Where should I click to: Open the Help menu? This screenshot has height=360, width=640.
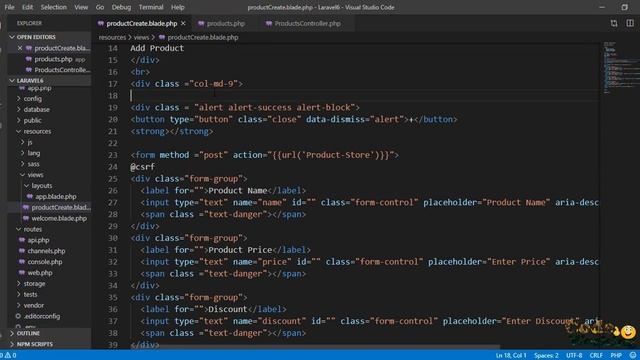tap(178, 7)
